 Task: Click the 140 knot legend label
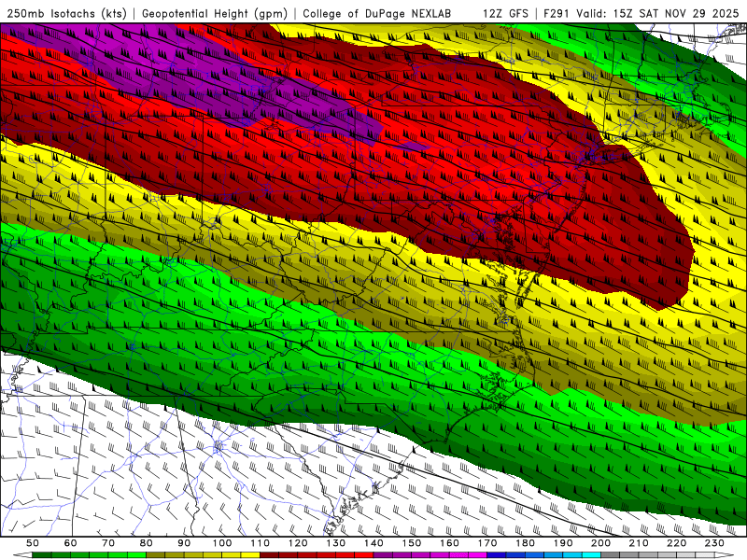pyautogui.click(x=373, y=543)
